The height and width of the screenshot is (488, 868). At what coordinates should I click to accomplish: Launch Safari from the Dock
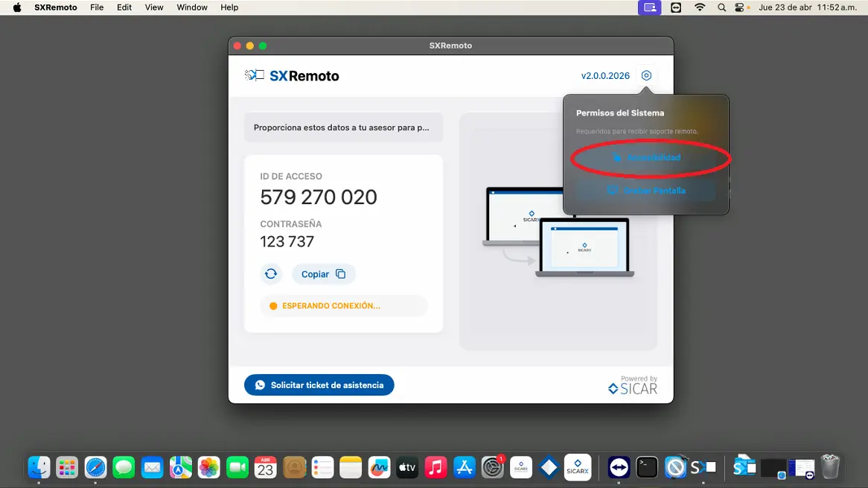[95, 467]
